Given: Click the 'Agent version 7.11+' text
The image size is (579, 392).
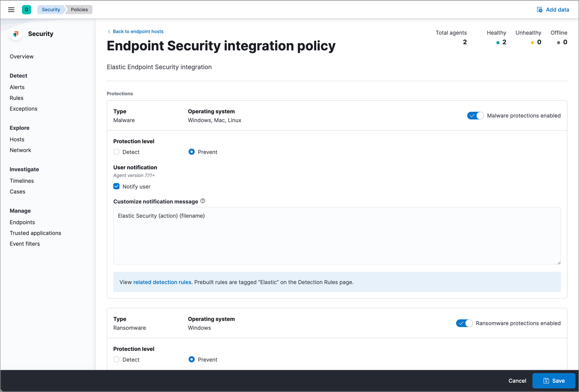Looking at the screenshot, I should point(134,175).
